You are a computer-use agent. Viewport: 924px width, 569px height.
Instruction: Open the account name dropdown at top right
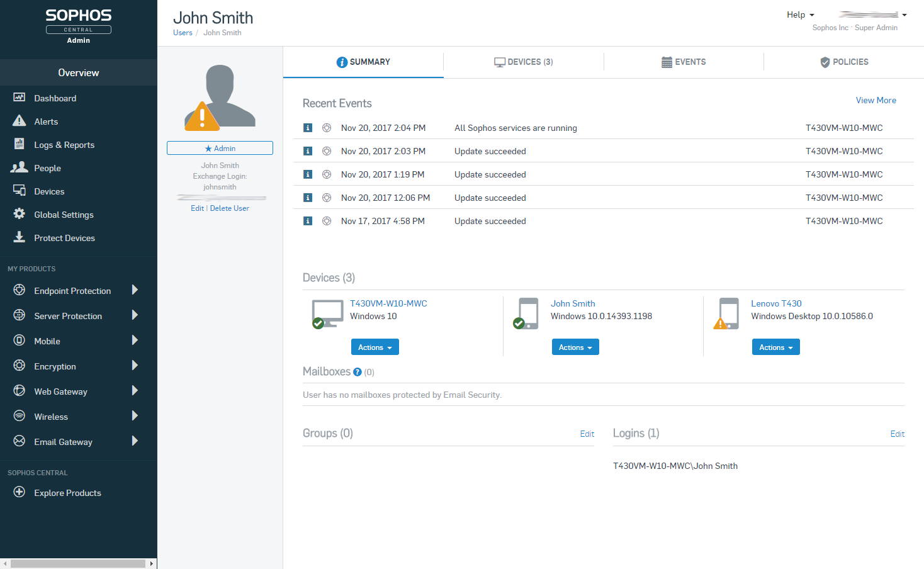(872, 14)
